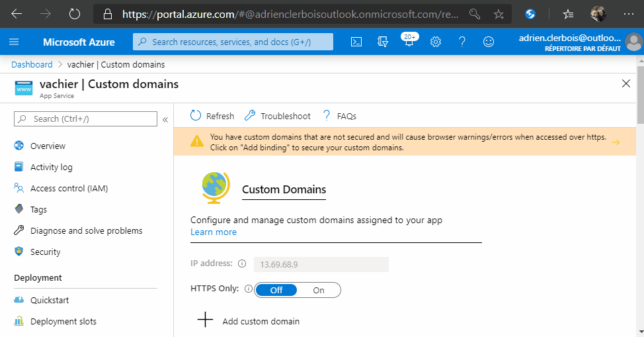Collapse the left sidebar menu chevron
Viewport: 644px width, 337px height.
(165, 119)
